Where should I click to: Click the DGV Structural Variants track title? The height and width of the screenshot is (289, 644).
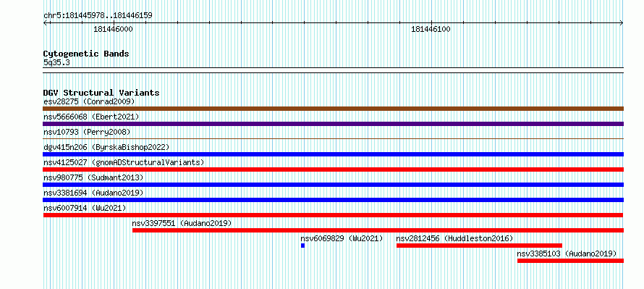101,93
